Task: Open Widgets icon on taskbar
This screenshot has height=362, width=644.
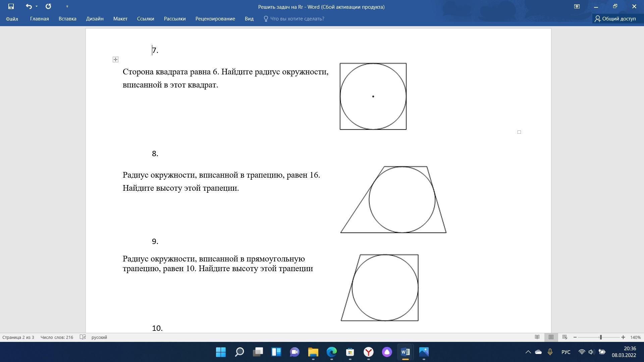Action: click(276, 352)
